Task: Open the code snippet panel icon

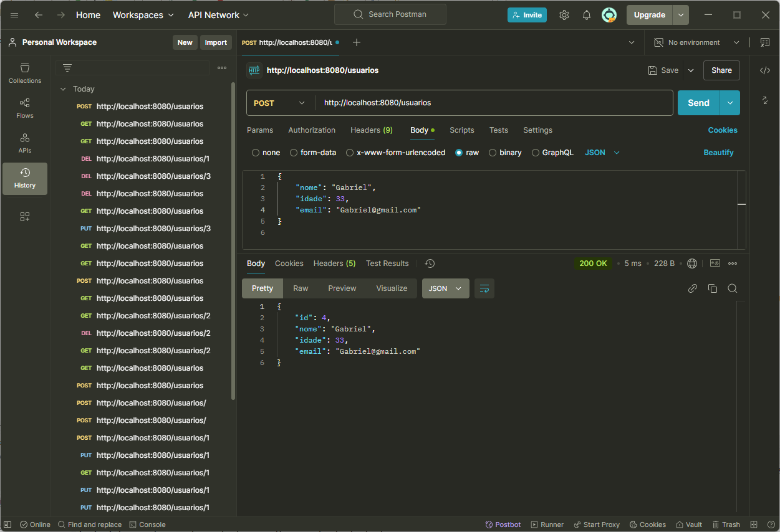Action: pyautogui.click(x=765, y=70)
